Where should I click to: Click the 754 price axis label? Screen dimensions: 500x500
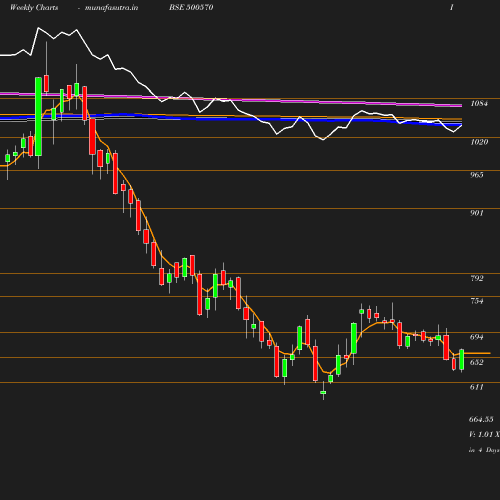tap(477, 301)
